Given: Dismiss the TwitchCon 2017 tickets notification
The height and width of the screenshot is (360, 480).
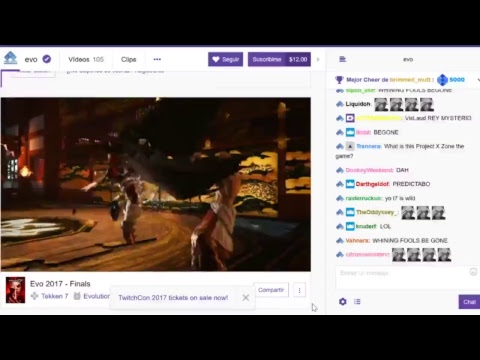Looking at the screenshot, I should [x=246, y=298].
